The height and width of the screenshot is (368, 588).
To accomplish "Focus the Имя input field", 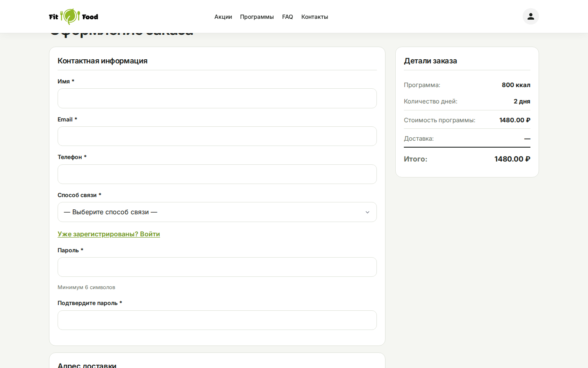I will [x=217, y=98].
